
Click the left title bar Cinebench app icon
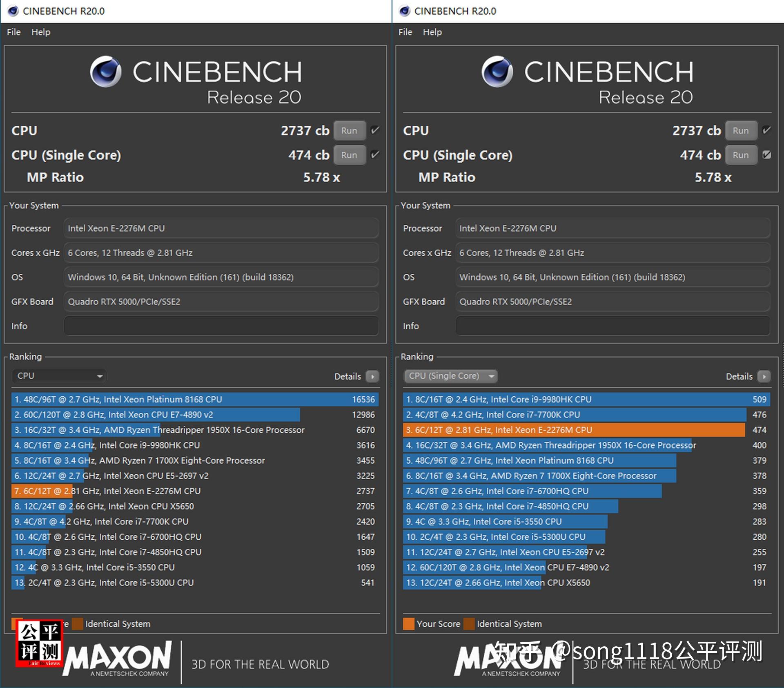pyautogui.click(x=13, y=11)
